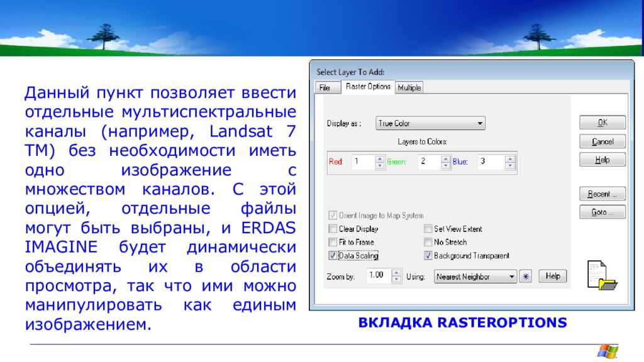Click the Zoom by value field

click(x=377, y=275)
